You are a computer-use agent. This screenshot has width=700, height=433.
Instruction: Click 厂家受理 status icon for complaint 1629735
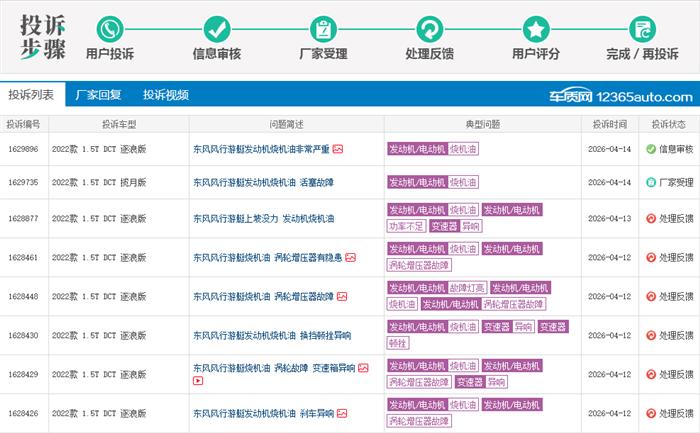point(650,183)
